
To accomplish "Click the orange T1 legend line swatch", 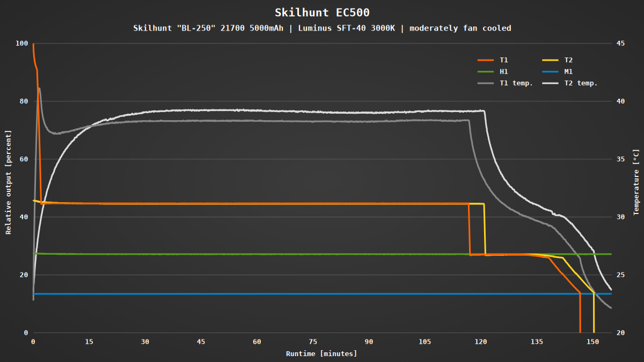I will (x=486, y=60).
